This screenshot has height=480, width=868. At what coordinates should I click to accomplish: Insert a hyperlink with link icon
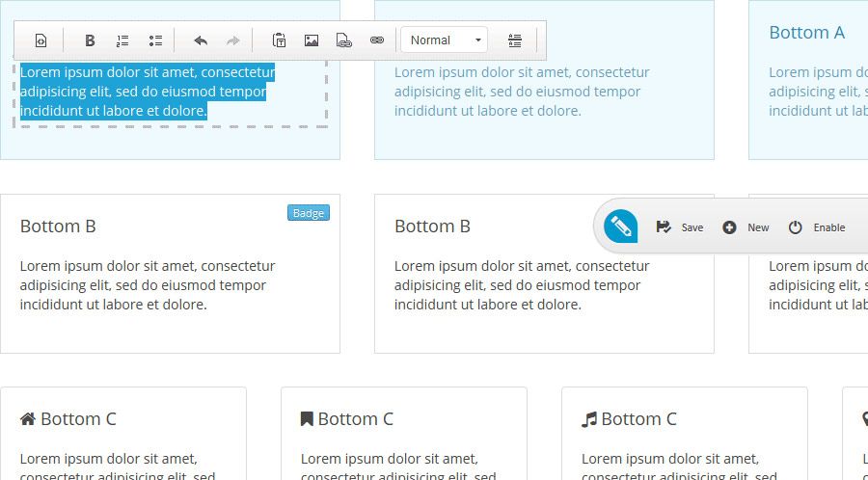tap(377, 40)
